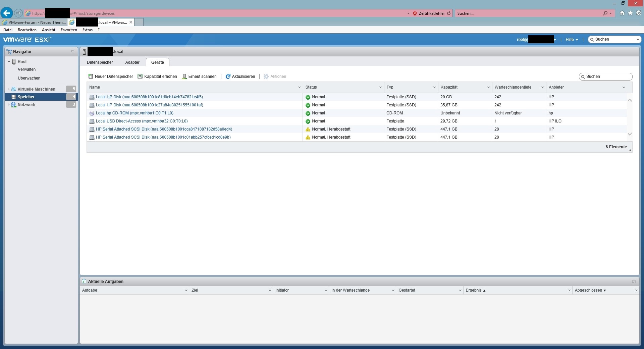The width and height of the screenshot is (644, 349).
Task: Click the magnifier icon in the ESXi search box
Action: point(592,39)
